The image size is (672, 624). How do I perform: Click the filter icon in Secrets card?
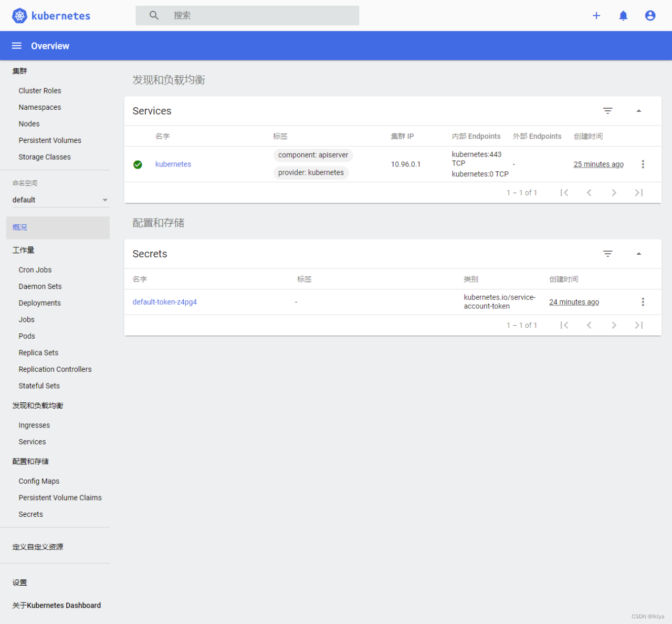[x=607, y=254]
